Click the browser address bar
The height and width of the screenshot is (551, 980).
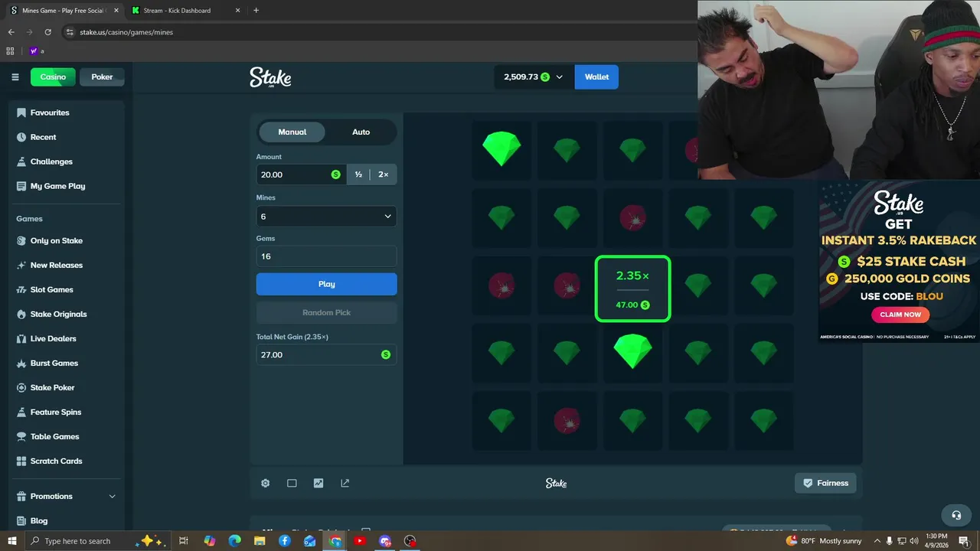375,32
